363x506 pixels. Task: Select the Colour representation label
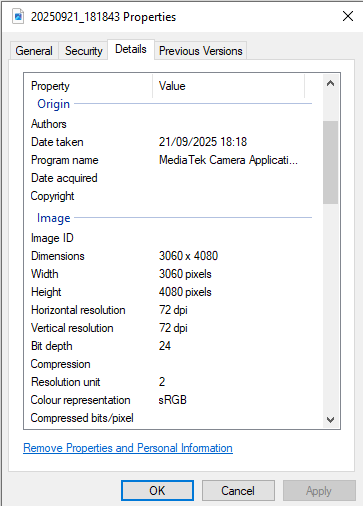pyautogui.click(x=80, y=400)
